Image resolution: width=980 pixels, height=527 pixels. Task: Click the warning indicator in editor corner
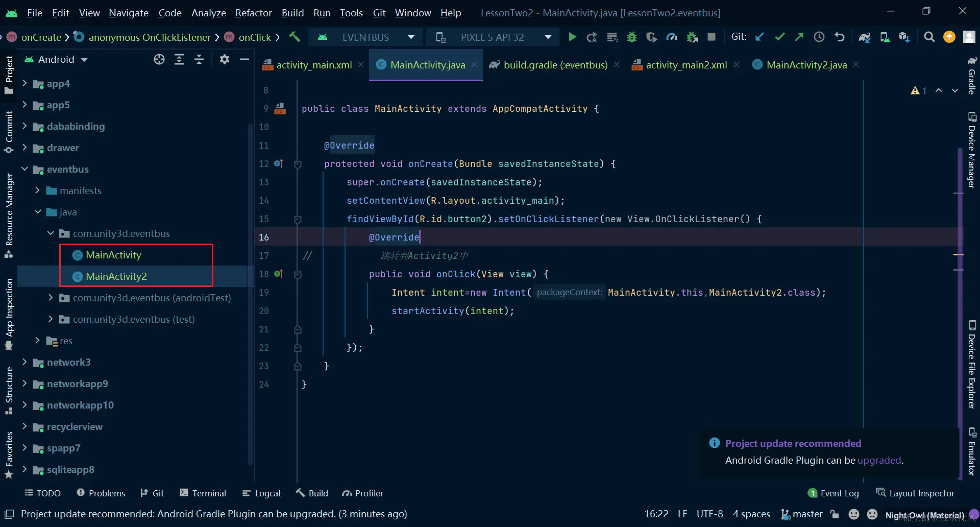[918, 90]
